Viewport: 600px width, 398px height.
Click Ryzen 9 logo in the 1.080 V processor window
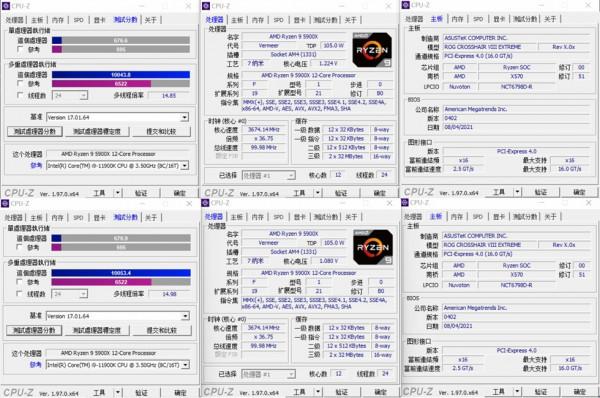coord(373,247)
